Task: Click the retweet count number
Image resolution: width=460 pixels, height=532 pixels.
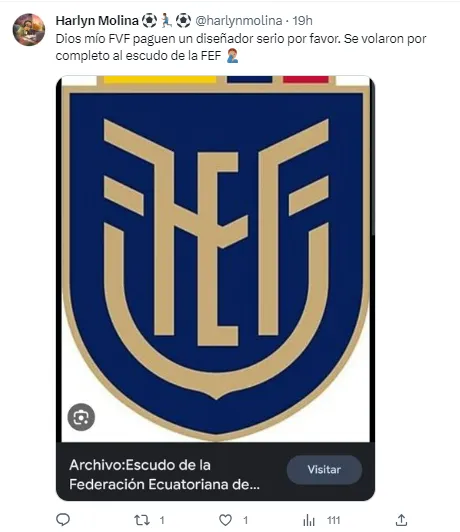Action: point(162,520)
